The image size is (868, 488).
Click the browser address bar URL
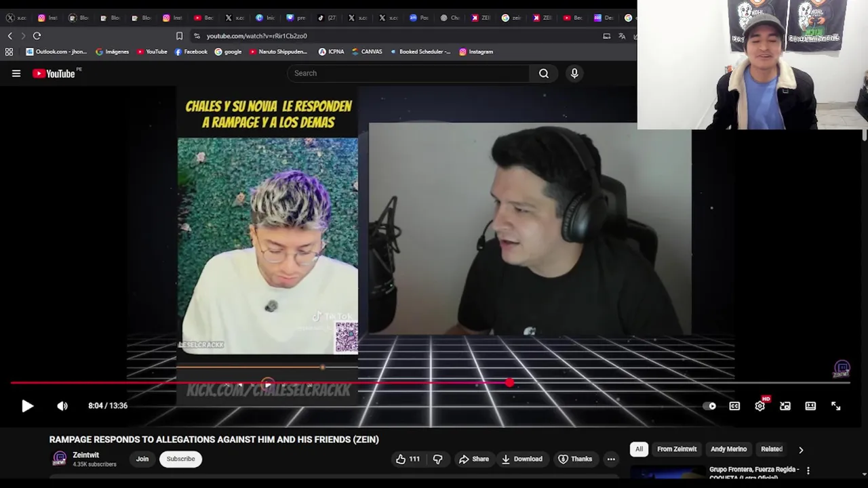coord(256,36)
